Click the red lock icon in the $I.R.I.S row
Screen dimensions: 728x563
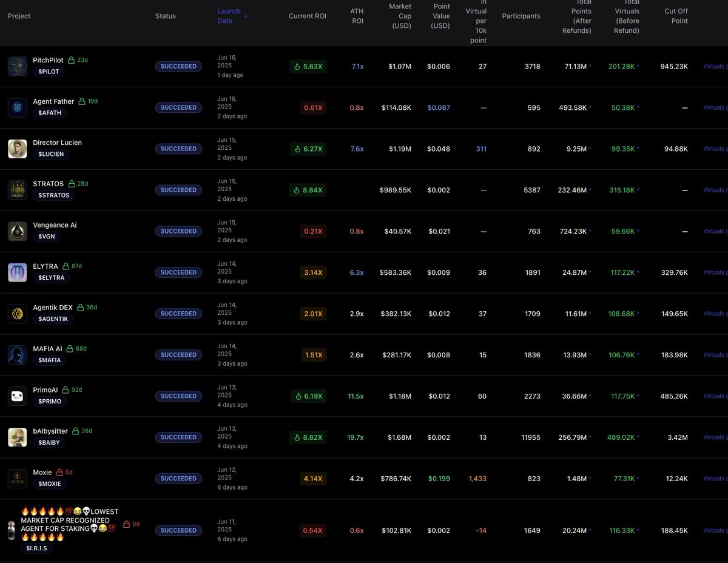click(x=126, y=524)
